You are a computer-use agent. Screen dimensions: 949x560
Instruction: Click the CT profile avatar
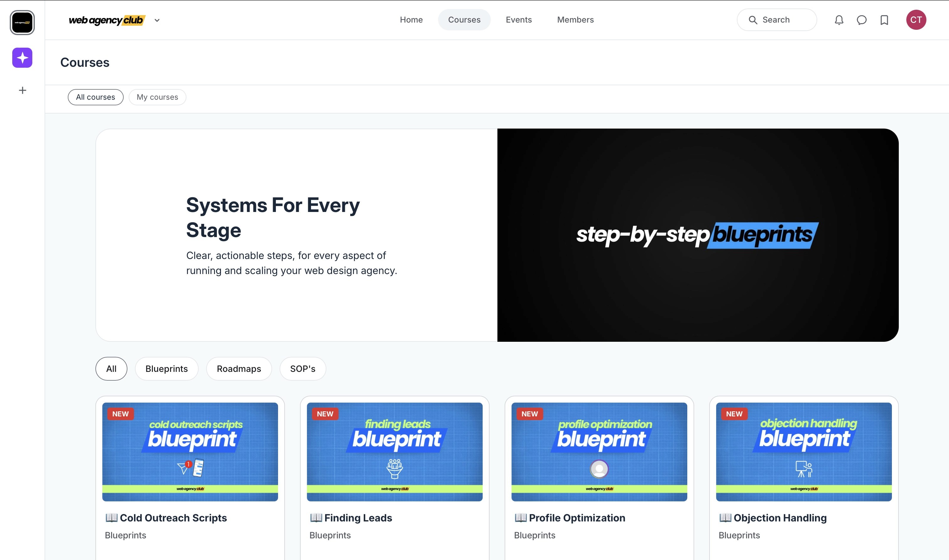point(916,20)
